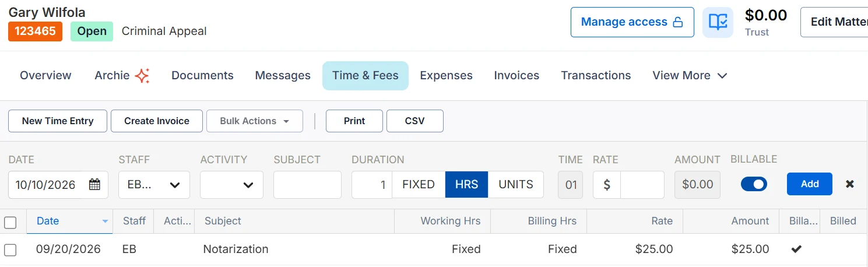Viewport: 868px width, 267px height.
Task: Expand the Bulk Actions dropdown
Action: [x=255, y=121]
